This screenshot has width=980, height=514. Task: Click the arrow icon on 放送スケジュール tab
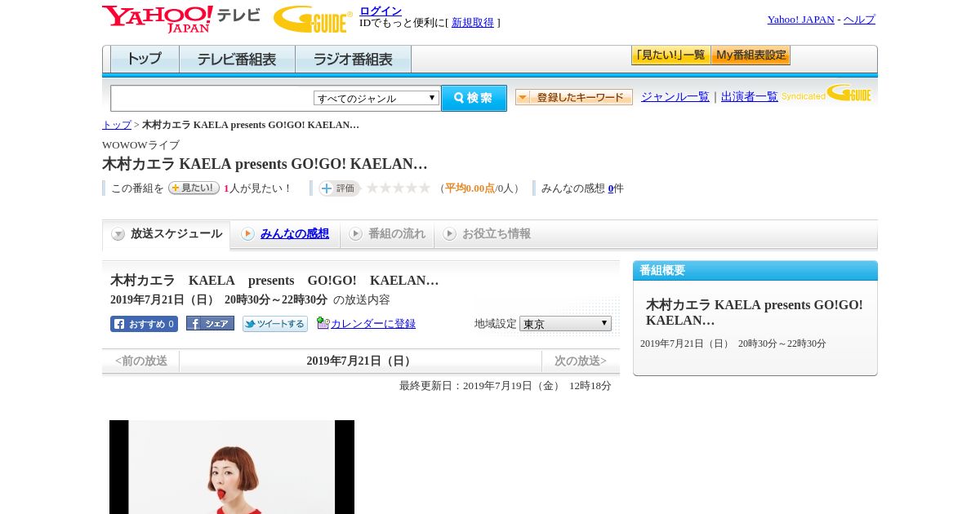118,234
